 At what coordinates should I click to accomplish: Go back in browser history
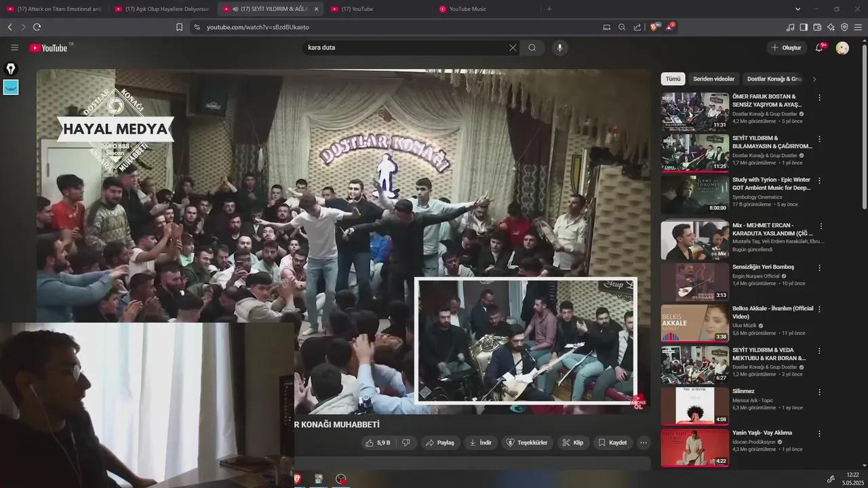pos(9,27)
